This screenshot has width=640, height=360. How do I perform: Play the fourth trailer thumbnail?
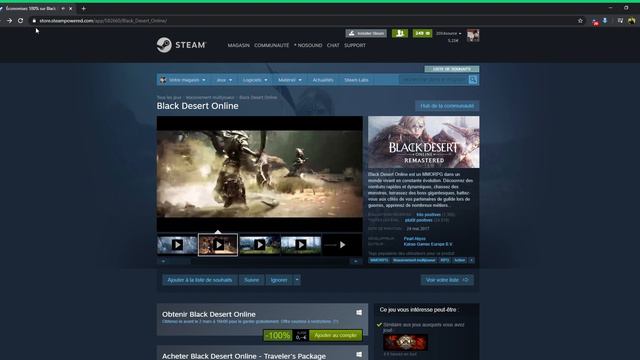[301, 244]
